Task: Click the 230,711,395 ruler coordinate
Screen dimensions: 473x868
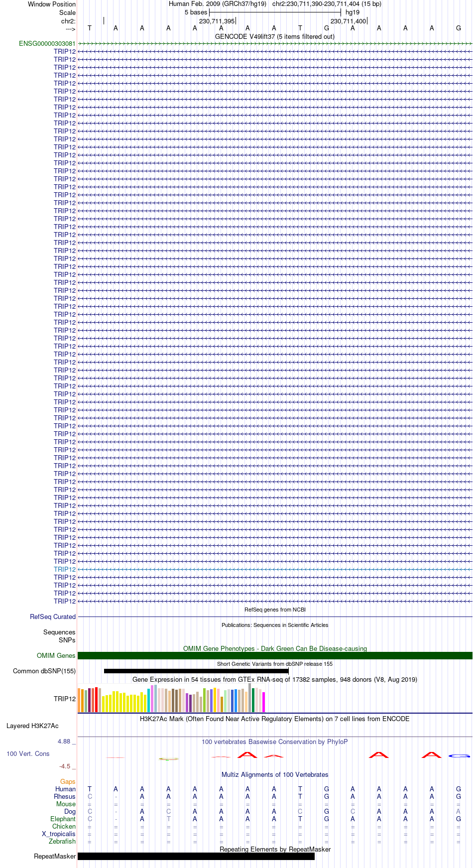Action: pyautogui.click(x=217, y=21)
